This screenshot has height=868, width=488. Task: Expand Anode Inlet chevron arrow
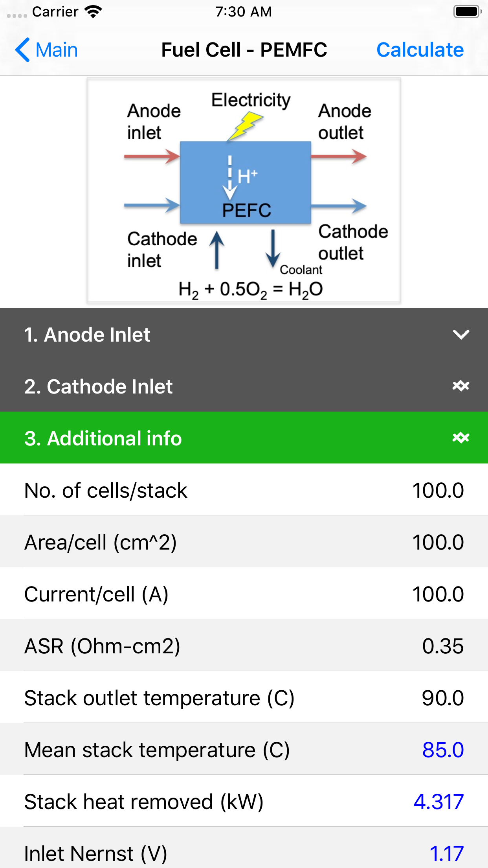[460, 335]
